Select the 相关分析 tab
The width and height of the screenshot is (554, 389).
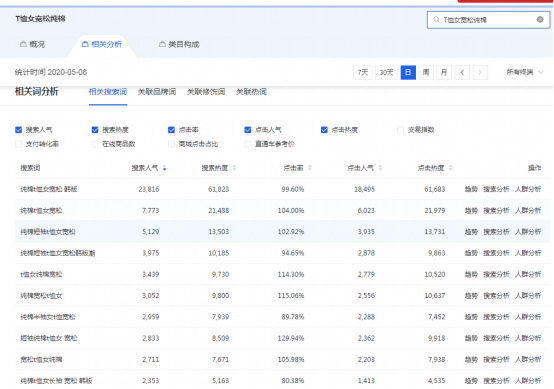click(x=102, y=45)
